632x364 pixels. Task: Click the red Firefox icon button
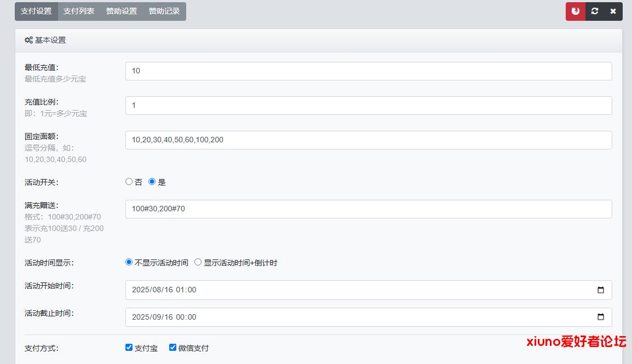tap(576, 11)
